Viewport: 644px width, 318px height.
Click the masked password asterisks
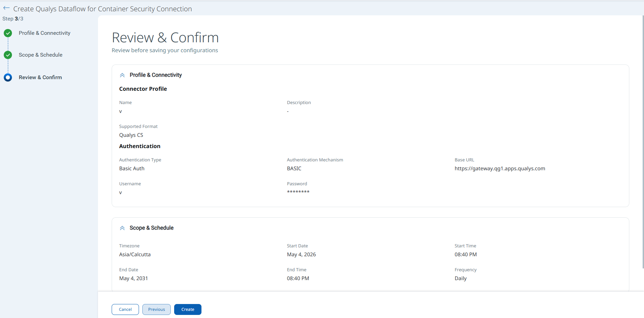[298, 192]
